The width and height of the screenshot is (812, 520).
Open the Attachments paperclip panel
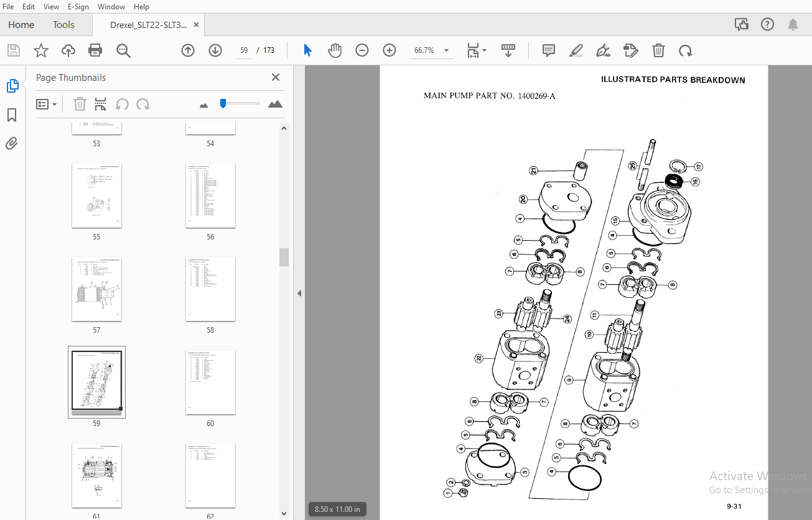pyautogui.click(x=12, y=144)
